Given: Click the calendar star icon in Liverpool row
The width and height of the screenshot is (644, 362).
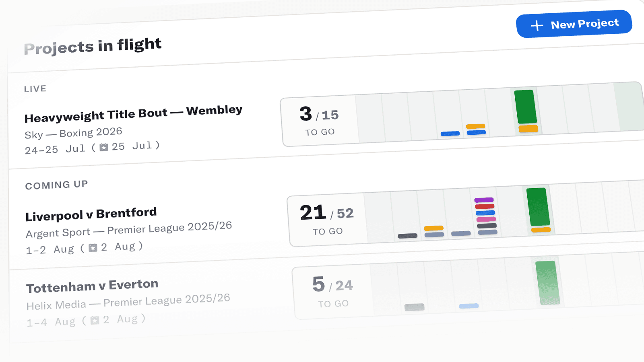Looking at the screenshot, I should point(93,248).
